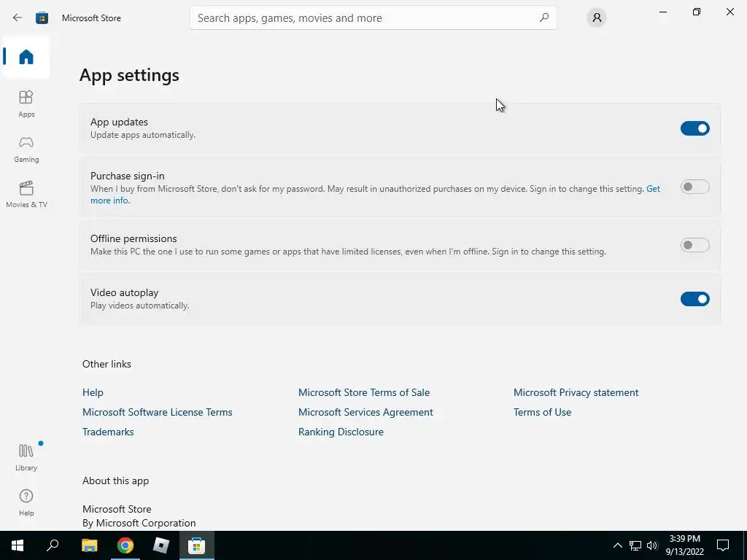Open the Windows Start menu
The height and width of the screenshot is (560, 747).
point(18,545)
